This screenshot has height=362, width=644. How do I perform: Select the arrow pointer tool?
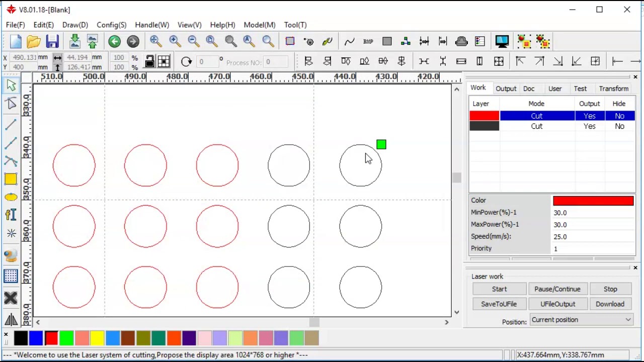click(11, 86)
